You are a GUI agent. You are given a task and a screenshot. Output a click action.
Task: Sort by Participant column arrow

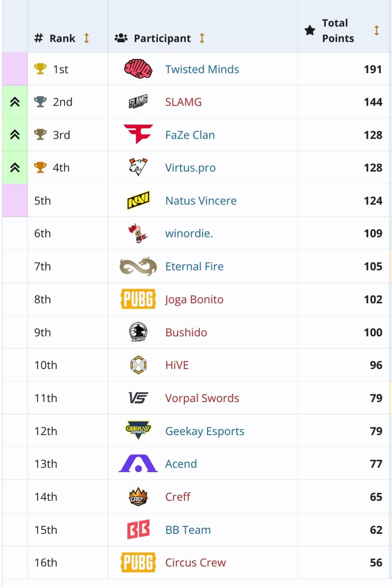pos(202,38)
